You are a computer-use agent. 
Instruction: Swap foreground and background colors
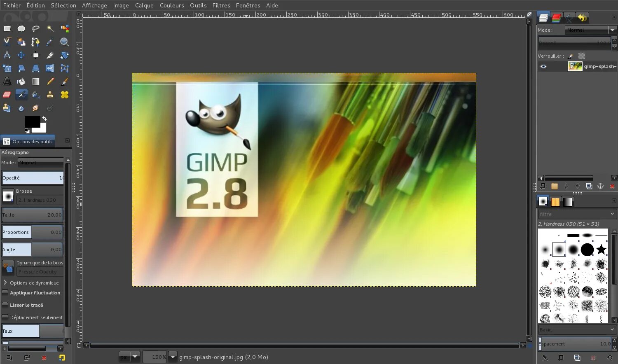[x=44, y=119]
